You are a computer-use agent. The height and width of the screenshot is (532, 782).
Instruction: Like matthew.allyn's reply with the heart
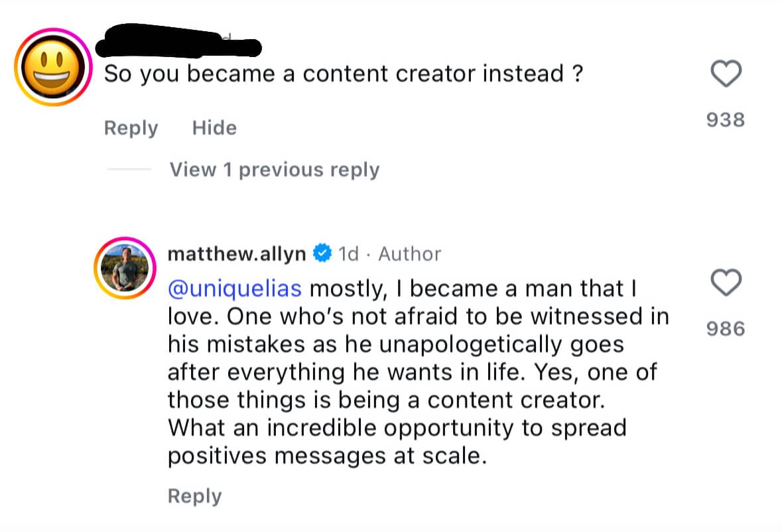(726, 282)
